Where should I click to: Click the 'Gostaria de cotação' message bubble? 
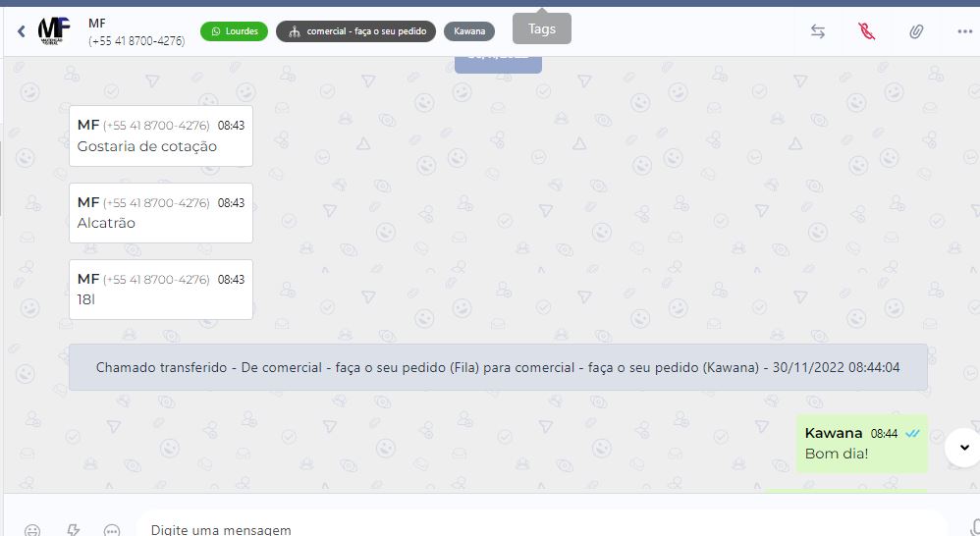tap(160, 136)
